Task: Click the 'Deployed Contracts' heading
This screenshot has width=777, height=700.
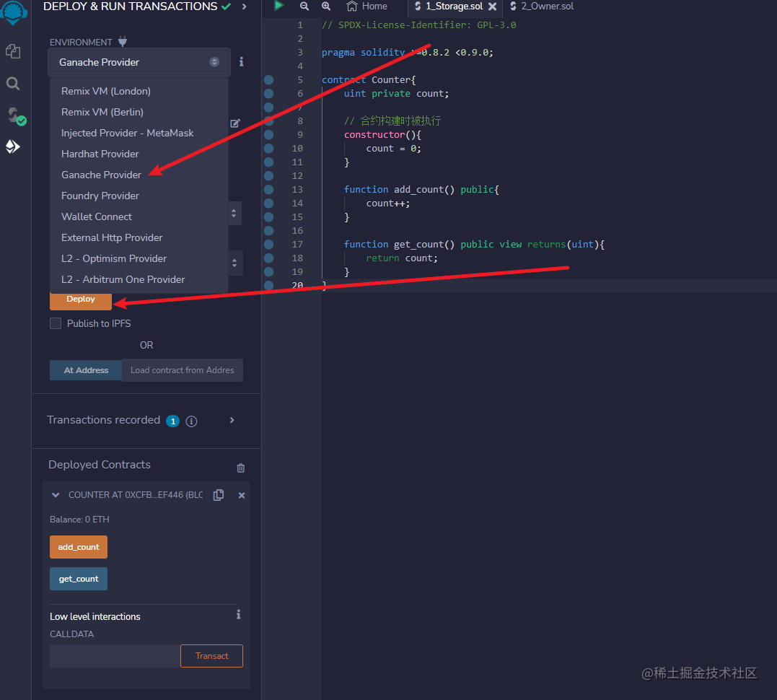Action: click(100, 465)
